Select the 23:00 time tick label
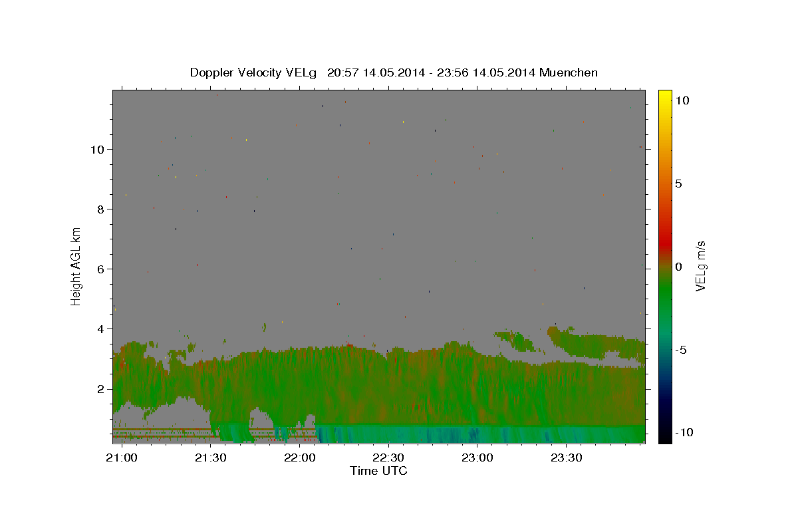Viewport: 798px width, 532px height. [x=477, y=458]
